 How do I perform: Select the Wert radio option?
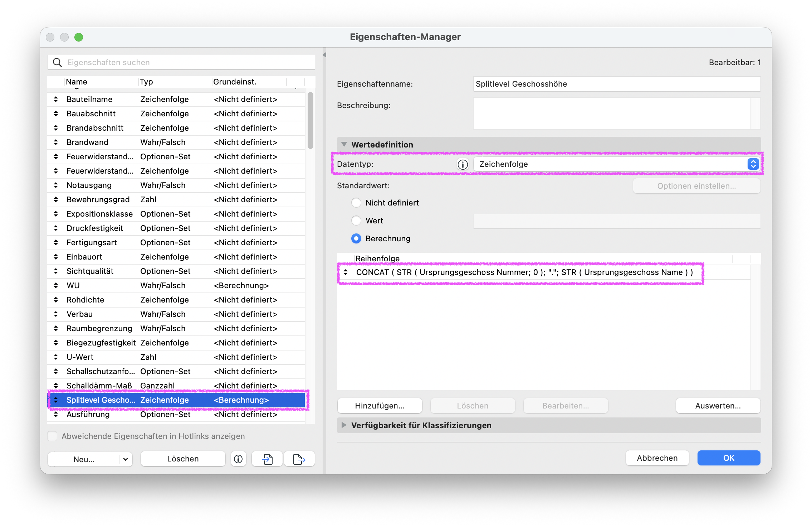[x=356, y=221]
